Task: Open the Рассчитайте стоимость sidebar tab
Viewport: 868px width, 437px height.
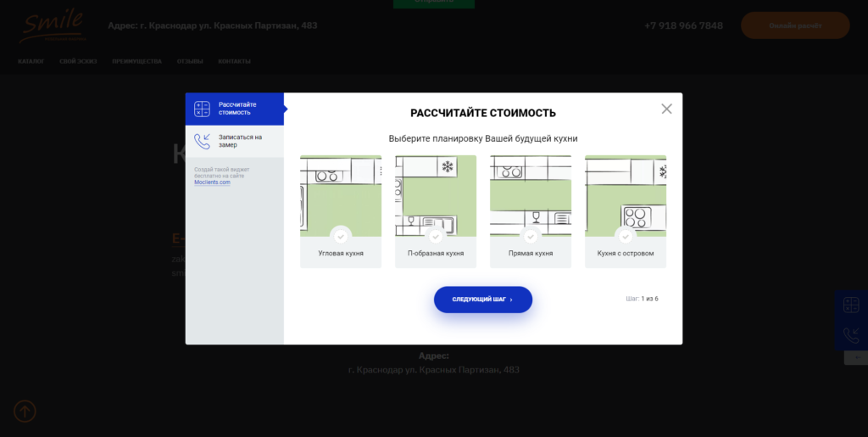Action: click(235, 109)
